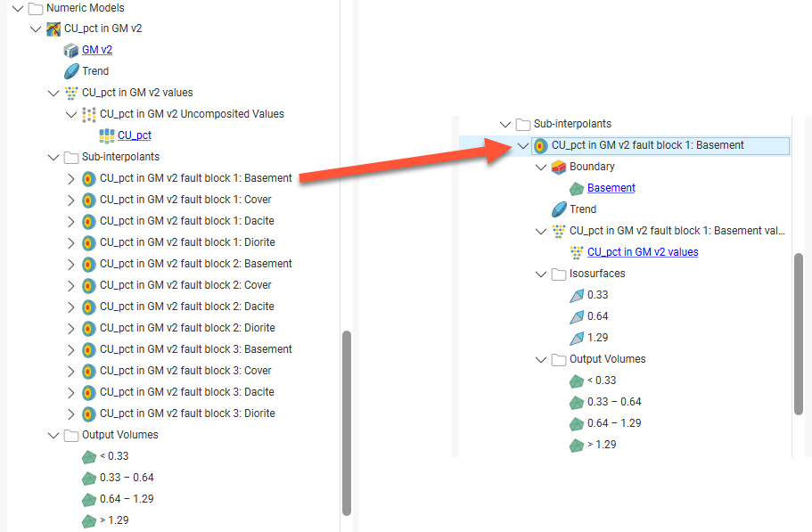Click the Boundary icon in the right panel
Viewport: 812px width, 532px height.
coord(558,167)
